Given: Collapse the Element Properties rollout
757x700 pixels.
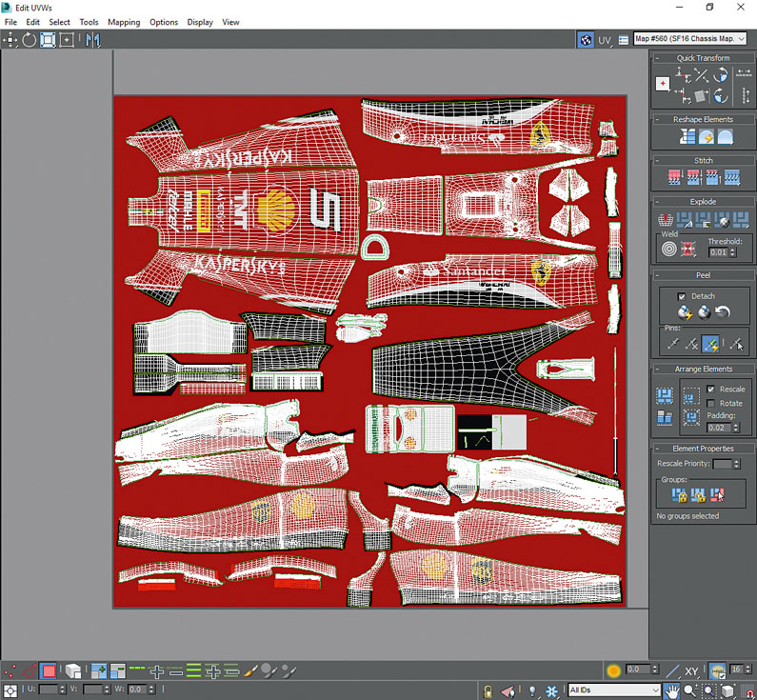Looking at the screenshot, I should (x=657, y=449).
